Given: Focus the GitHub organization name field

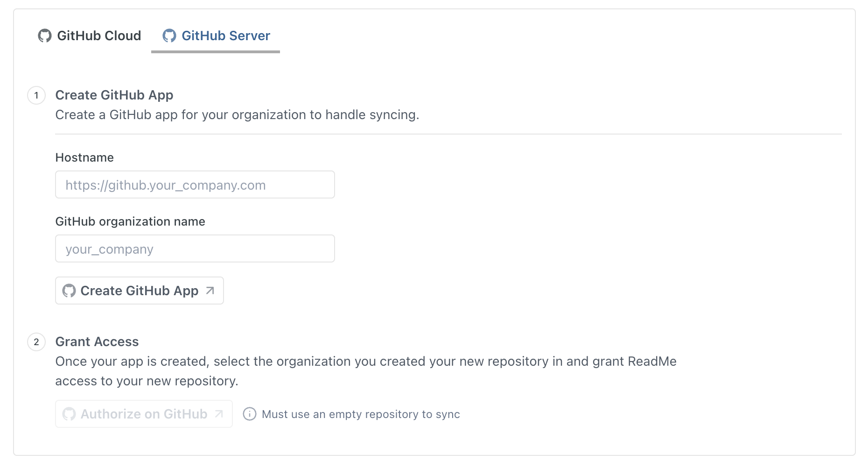Looking at the screenshot, I should point(195,248).
